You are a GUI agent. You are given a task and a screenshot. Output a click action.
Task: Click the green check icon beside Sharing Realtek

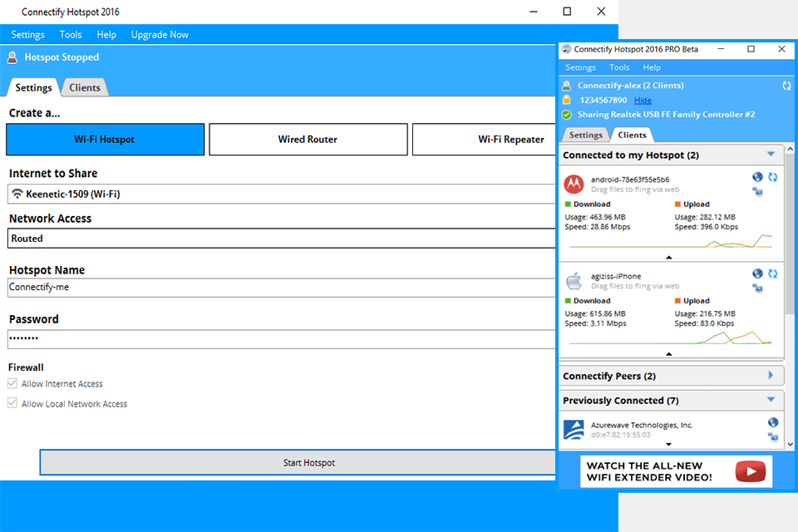pyautogui.click(x=566, y=115)
